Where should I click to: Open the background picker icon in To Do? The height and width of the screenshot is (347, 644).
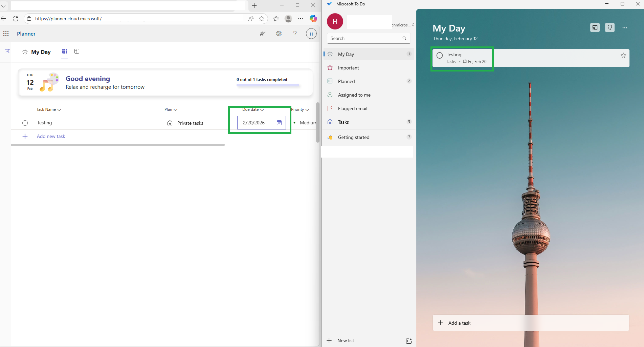(x=595, y=27)
